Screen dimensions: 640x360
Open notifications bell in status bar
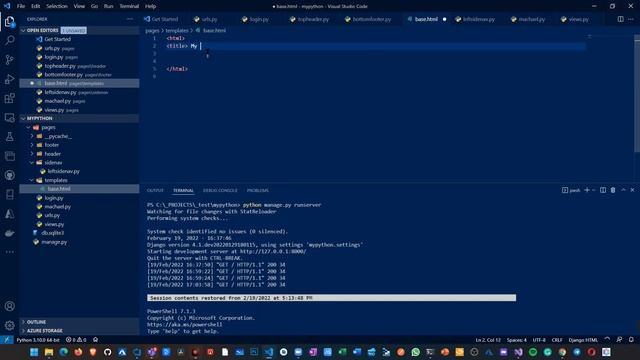coord(631,340)
